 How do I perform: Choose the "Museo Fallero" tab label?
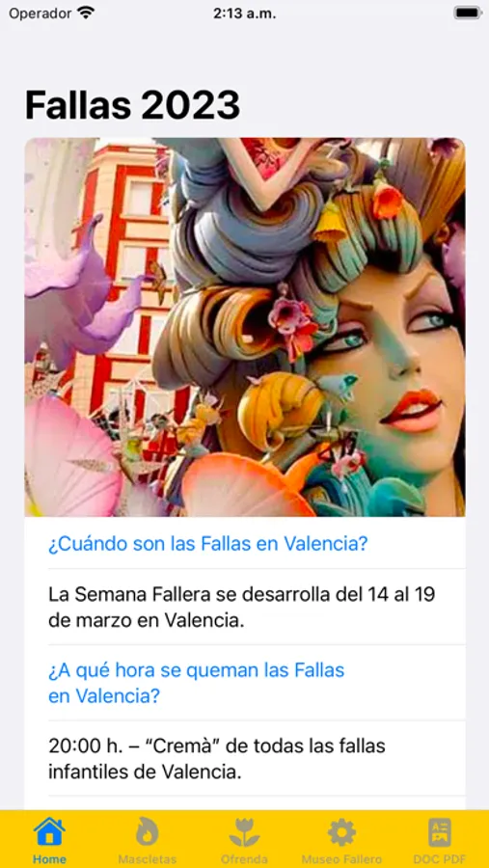[x=341, y=859]
